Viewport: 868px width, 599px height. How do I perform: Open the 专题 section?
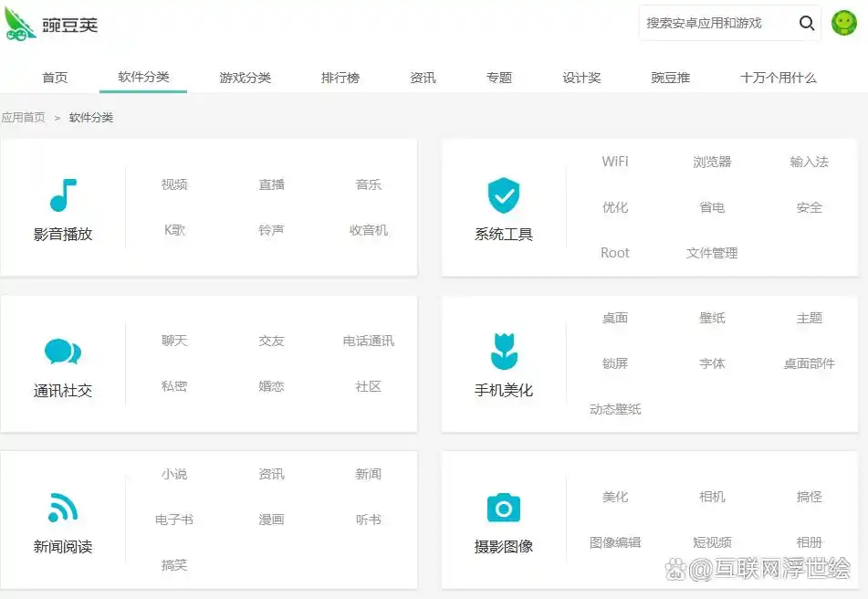click(x=500, y=78)
